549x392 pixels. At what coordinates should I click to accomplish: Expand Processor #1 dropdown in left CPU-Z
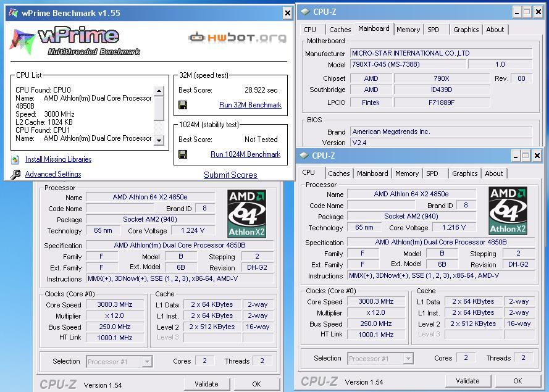tap(147, 362)
